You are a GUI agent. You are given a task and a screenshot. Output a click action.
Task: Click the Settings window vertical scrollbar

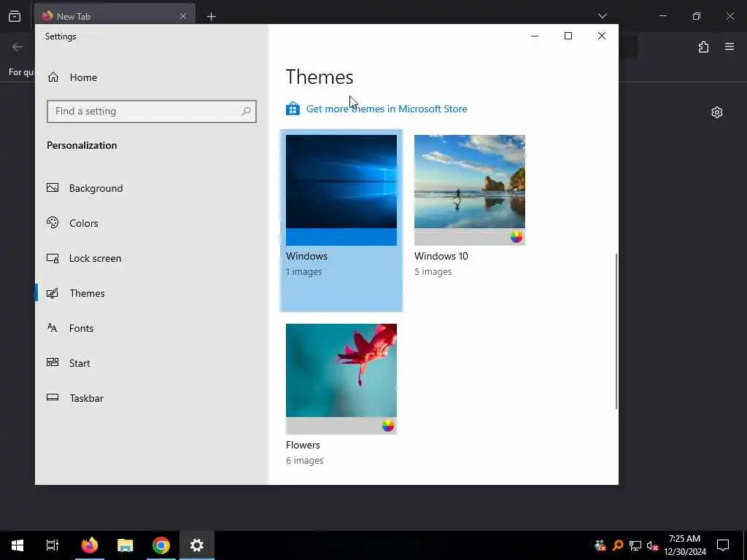coord(616,331)
